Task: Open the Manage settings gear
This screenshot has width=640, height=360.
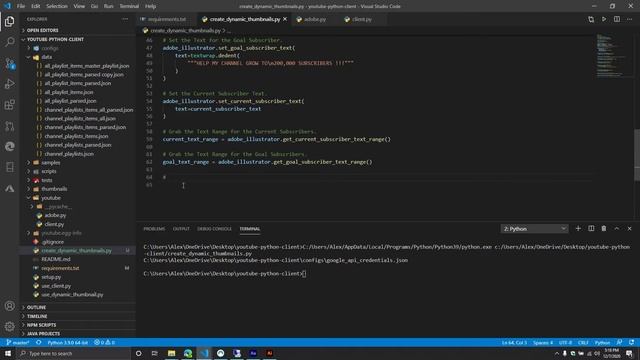Action: point(10,326)
